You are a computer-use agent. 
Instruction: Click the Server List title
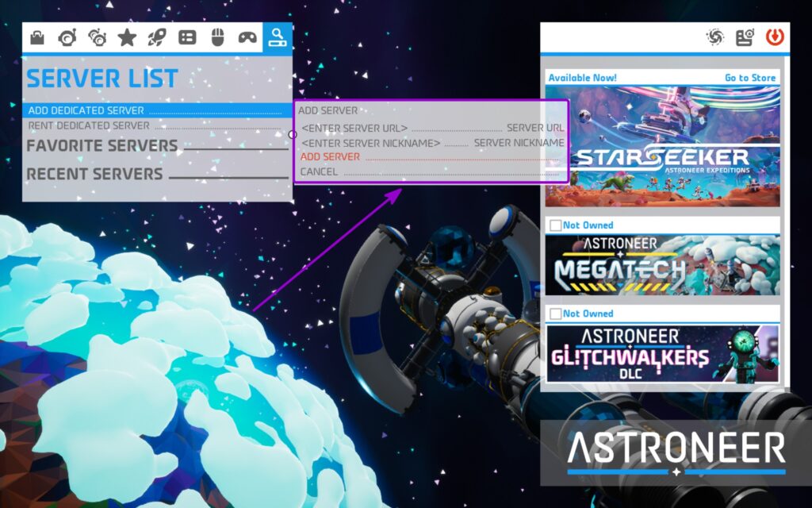tap(102, 79)
